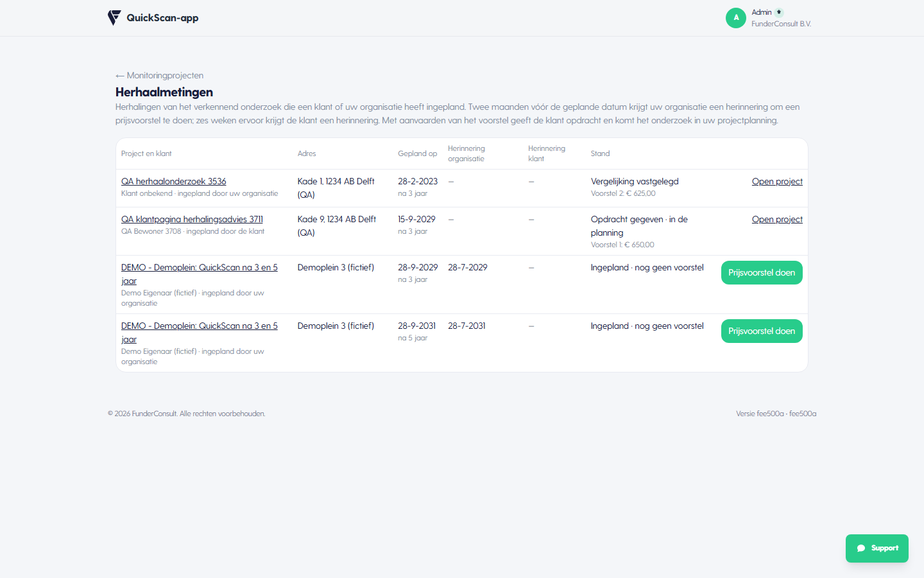
Task: Open the DEMO Demoplein project planned for 28-9-2029
Action: click(200, 274)
